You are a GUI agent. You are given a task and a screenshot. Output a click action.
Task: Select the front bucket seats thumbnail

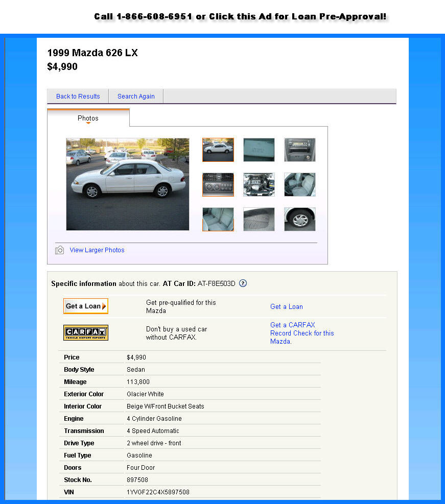[x=300, y=184]
